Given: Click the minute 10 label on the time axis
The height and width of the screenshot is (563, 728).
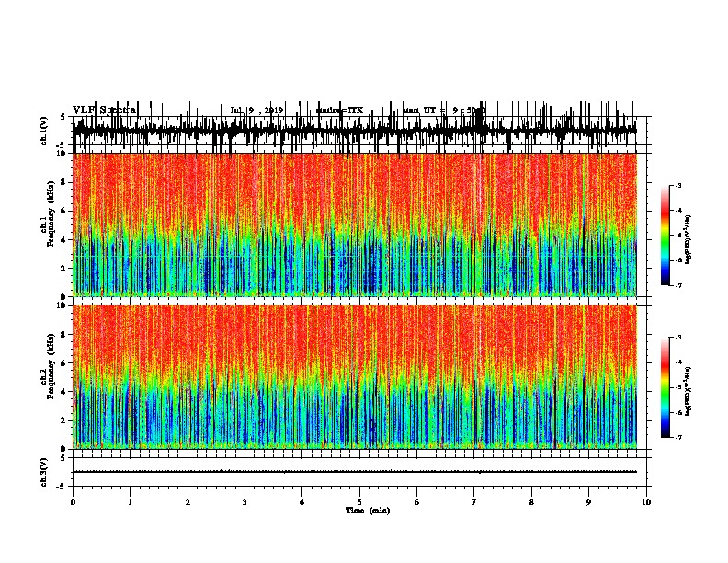Looking at the screenshot, I should [x=646, y=502].
